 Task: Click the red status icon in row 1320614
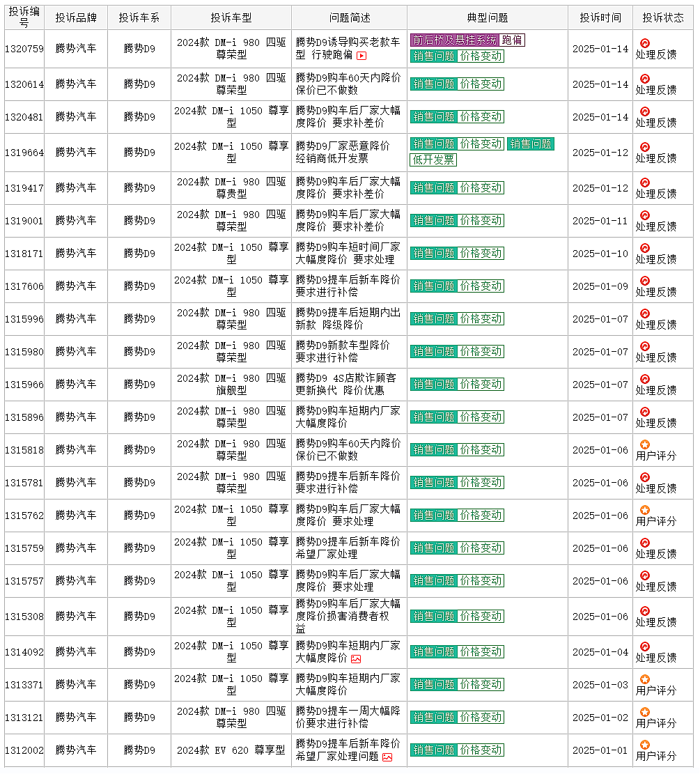645,79
